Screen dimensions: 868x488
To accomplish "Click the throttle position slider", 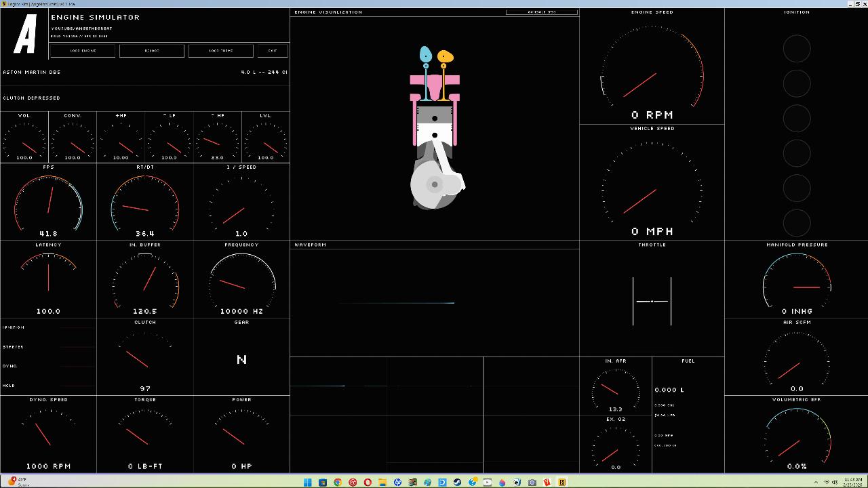I will click(652, 301).
